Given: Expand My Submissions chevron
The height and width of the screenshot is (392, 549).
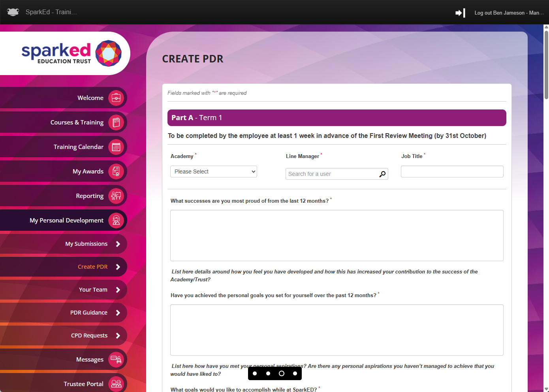Looking at the screenshot, I should click(118, 244).
